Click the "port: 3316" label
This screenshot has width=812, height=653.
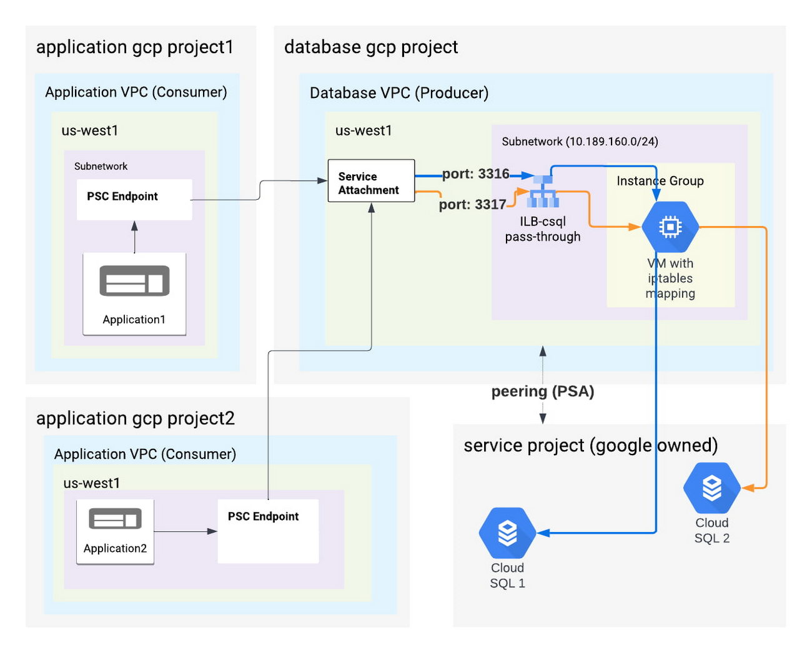pos(476,174)
